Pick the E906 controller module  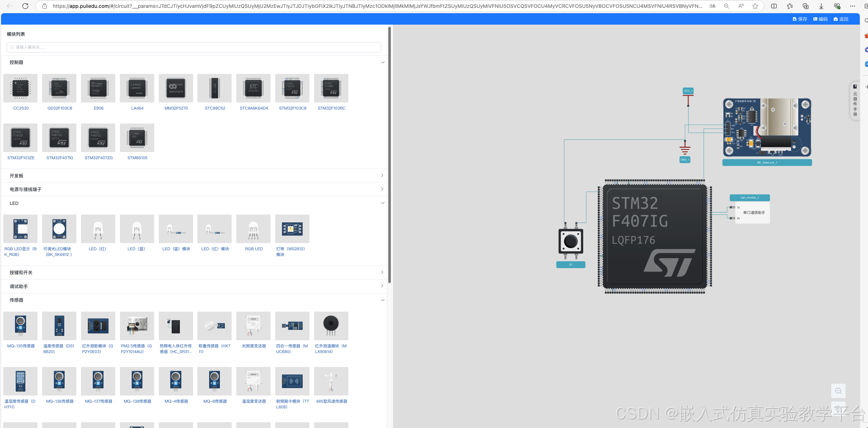[x=98, y=88]
